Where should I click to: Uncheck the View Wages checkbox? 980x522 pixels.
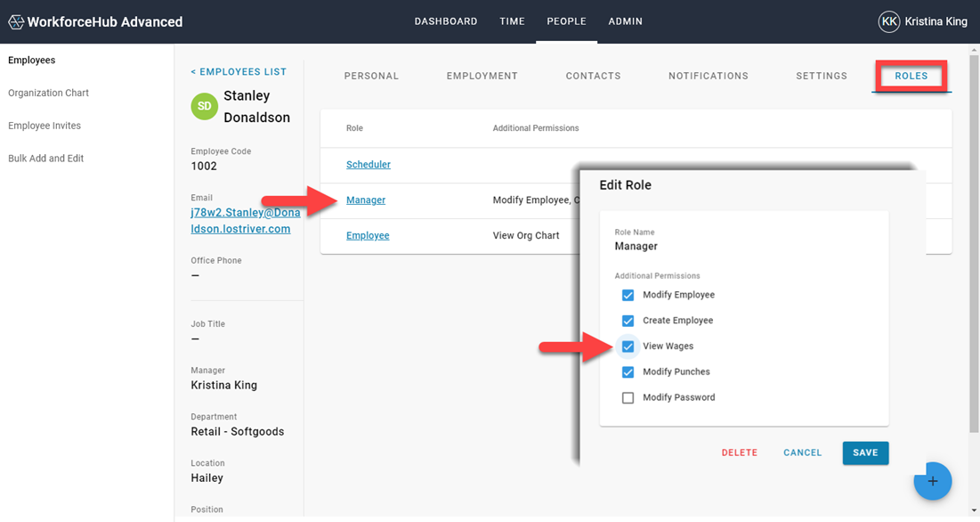click(x=628, y=347)
